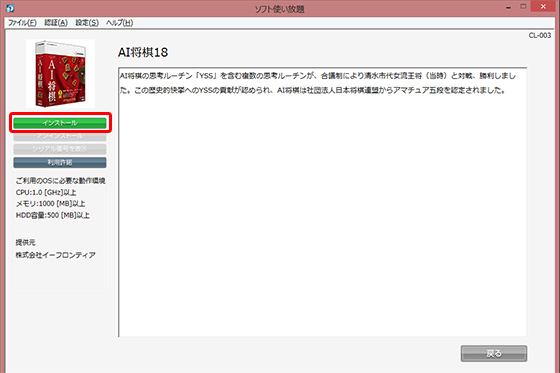Click the シリアル番号を表示 button
Image resolution: width=560 pixels, height=373 pixels.
pos(60,149)
